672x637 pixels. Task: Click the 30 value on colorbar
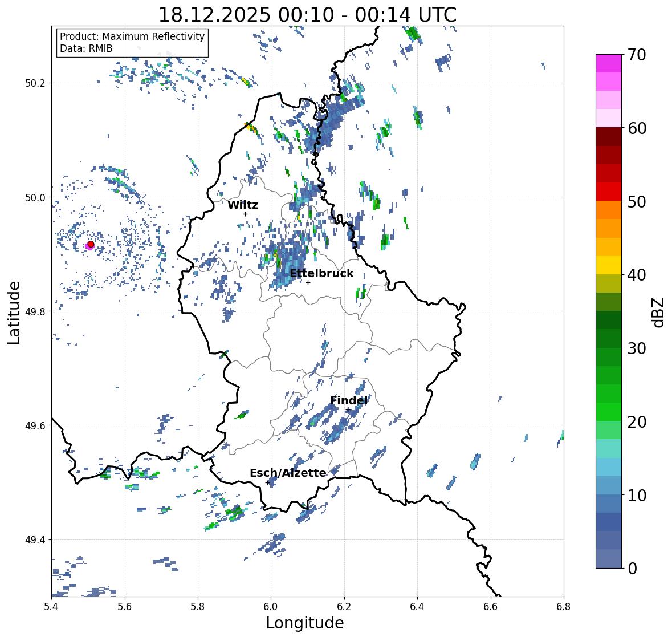637,348
